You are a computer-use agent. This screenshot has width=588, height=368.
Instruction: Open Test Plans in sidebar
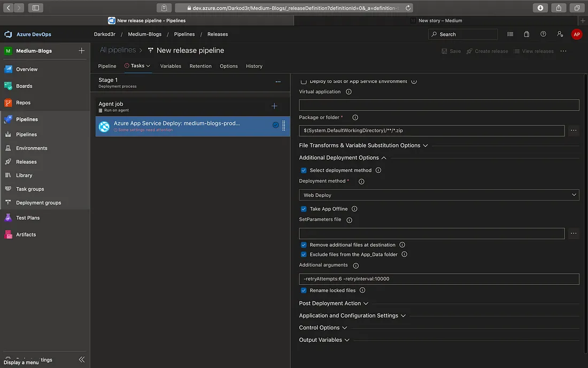[x=28, y=218]
